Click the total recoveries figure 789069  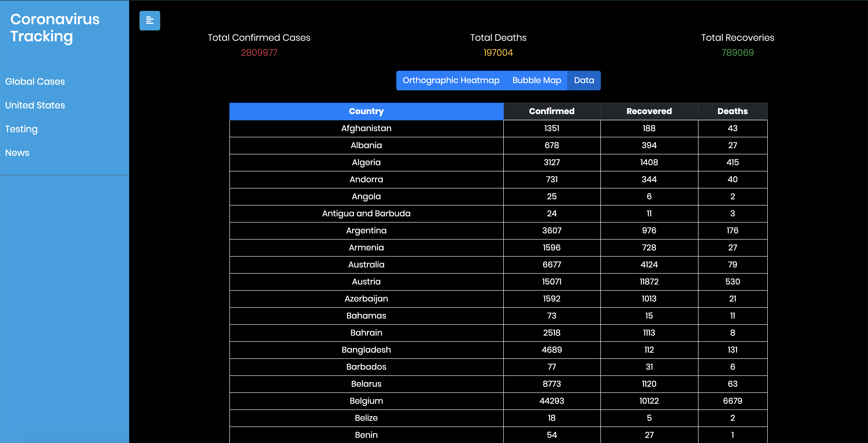pos(737,52)
